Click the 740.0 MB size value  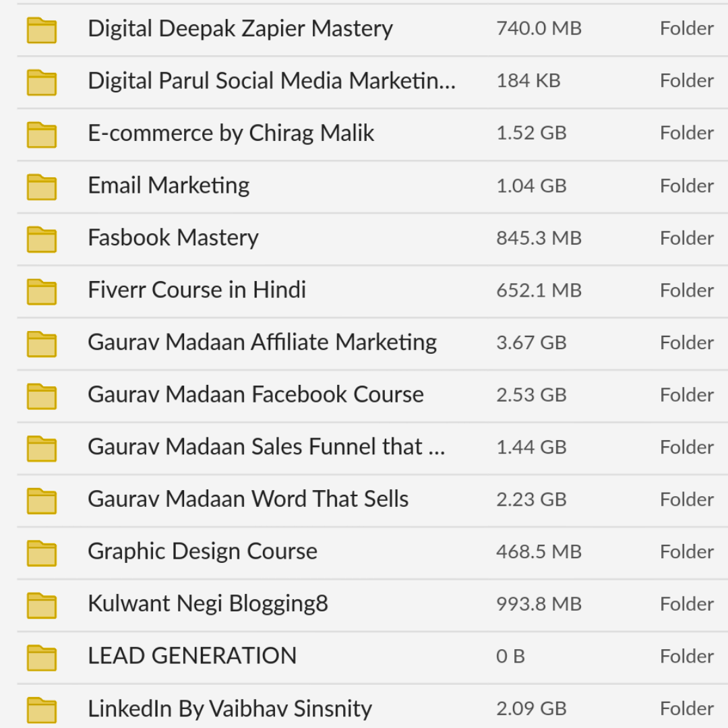click(539, 28)
